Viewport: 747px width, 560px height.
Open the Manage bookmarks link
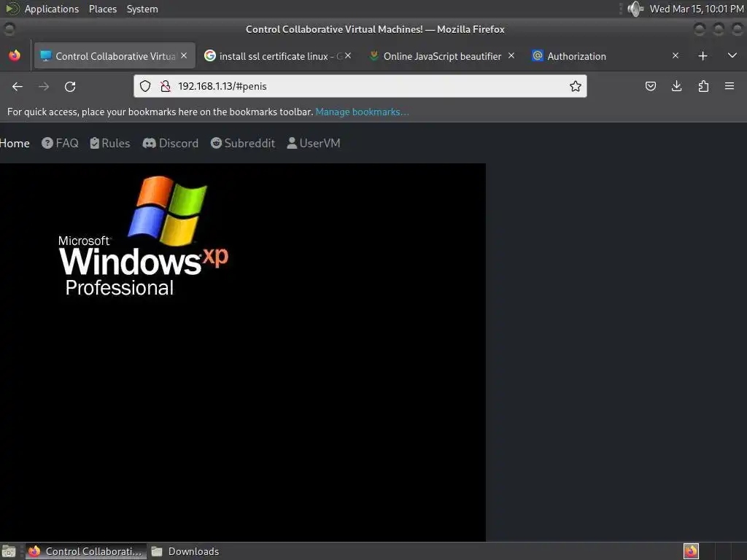pyautogui.click(x=362, y=112)
